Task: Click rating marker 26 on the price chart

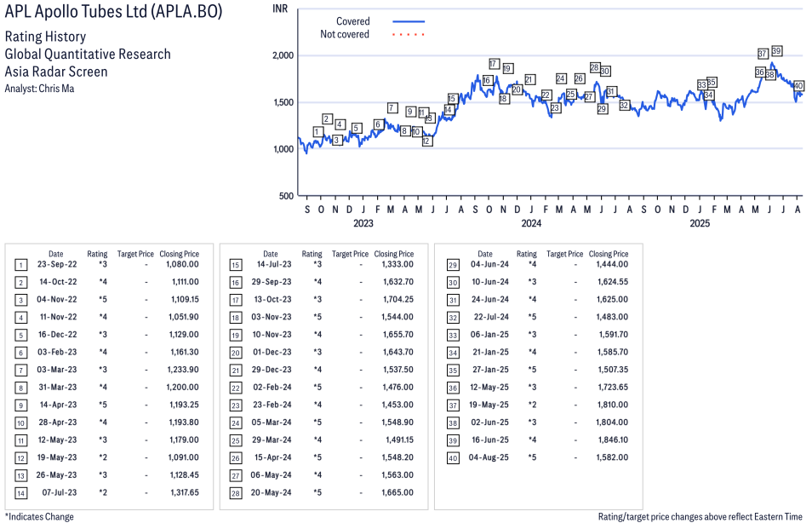Action: point(580,78)
